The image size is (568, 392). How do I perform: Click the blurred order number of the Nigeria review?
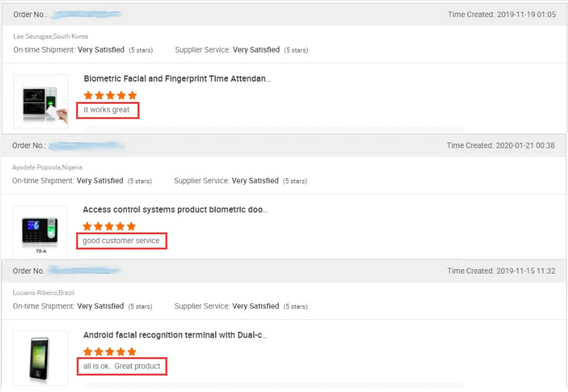click(87, 146)
